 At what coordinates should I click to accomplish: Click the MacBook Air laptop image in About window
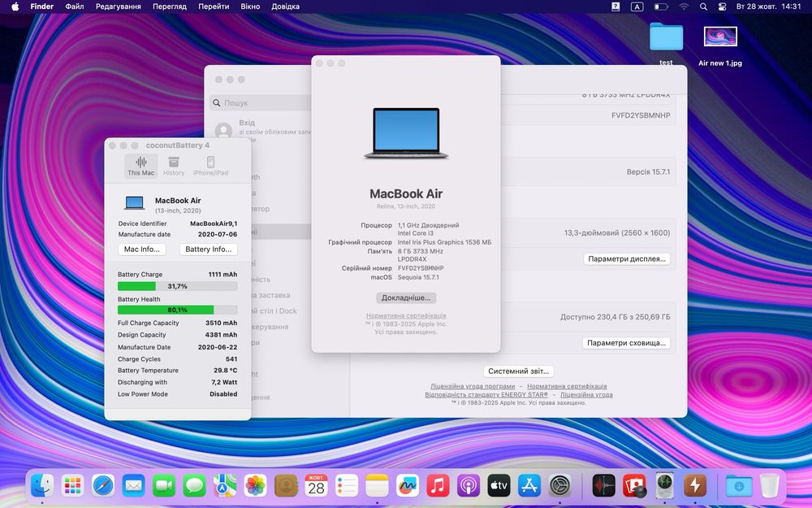tap(406, 133)
